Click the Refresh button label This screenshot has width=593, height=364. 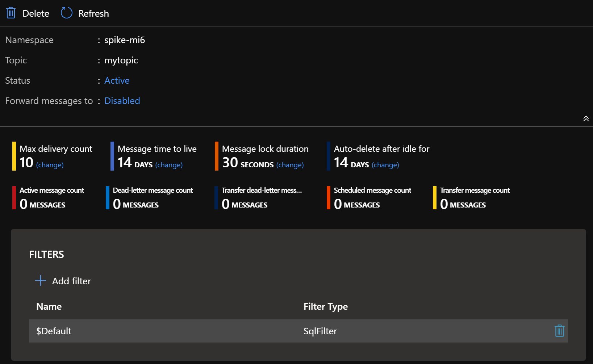coord(93,13)
